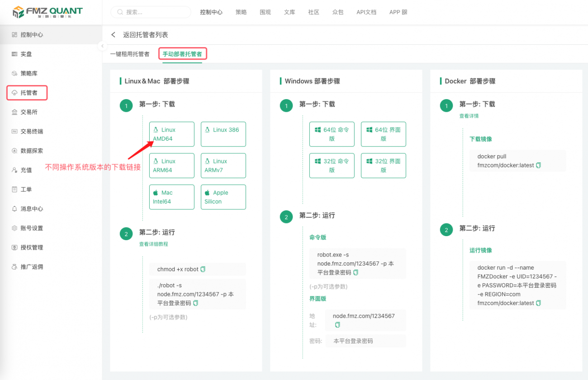The width and height of the screenshot is (588, 380).
Task: Collapse the sidebar with the edge arrow
Action: pyautogui.click(x=102, y=46)
